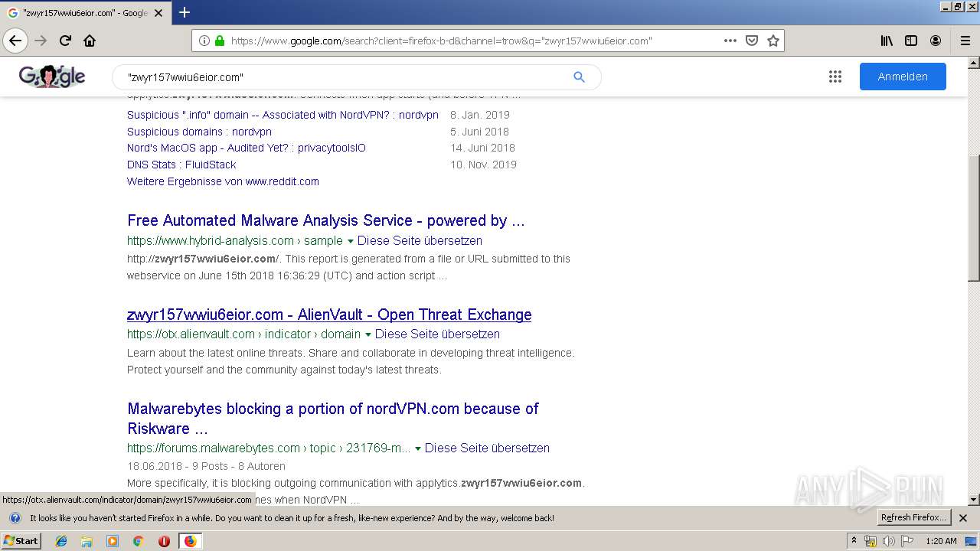Image resolution: width=980 pixels, height=551 pixels.
Task: Open Nord's MacOS app Audited Yet link
Action: [x=247, y=148]
